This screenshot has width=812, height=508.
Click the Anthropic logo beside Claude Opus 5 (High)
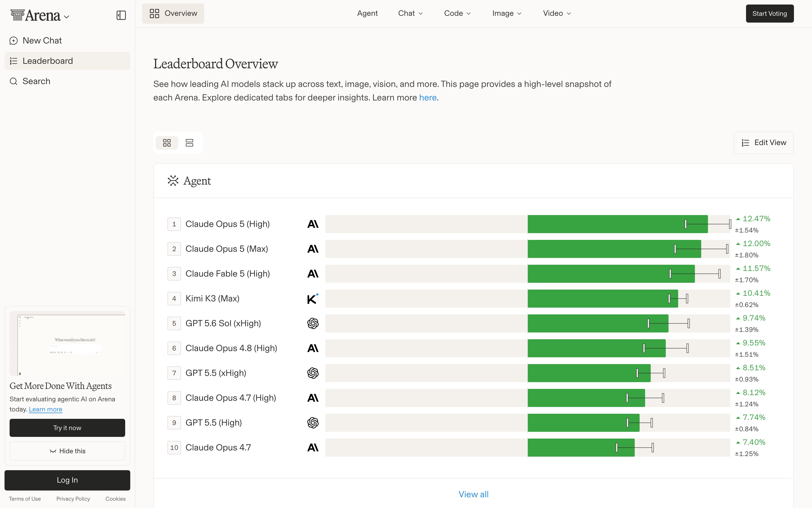[313, 224]
